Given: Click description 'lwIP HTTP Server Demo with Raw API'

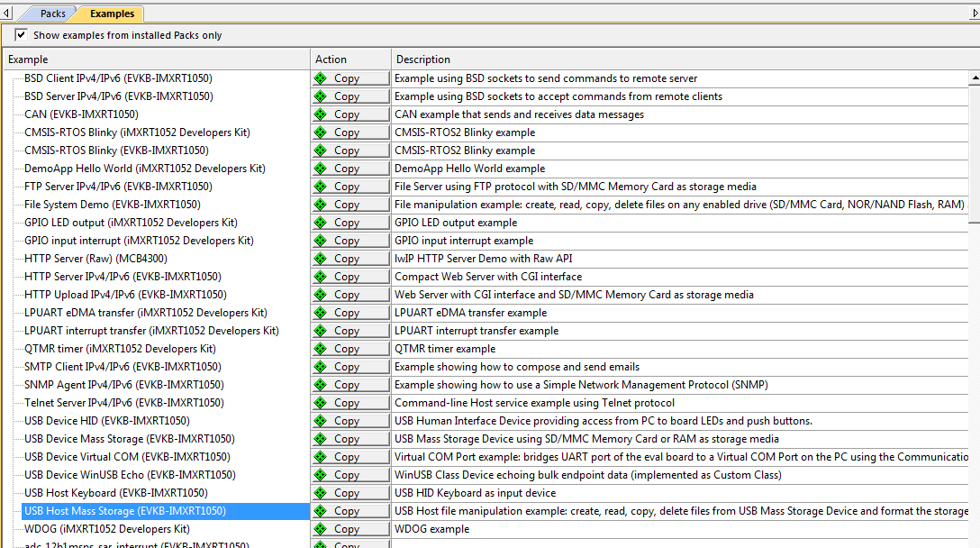Looking at the screenshot, I should [483, 259].
